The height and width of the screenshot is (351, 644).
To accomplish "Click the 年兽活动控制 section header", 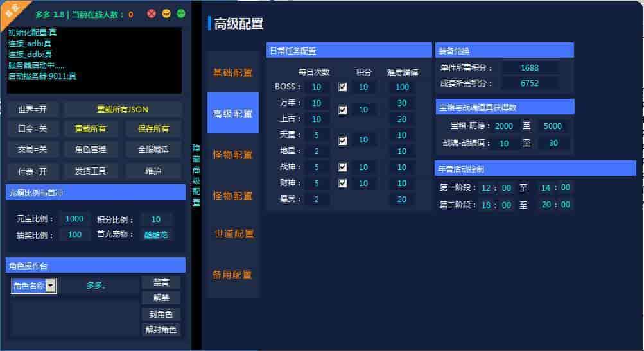I will pyautogui.click(x=535, y=169).
